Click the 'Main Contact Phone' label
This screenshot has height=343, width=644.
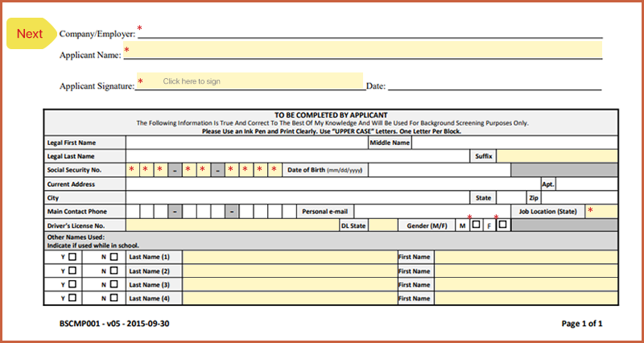pyautogui.click(x=76, y=211)
